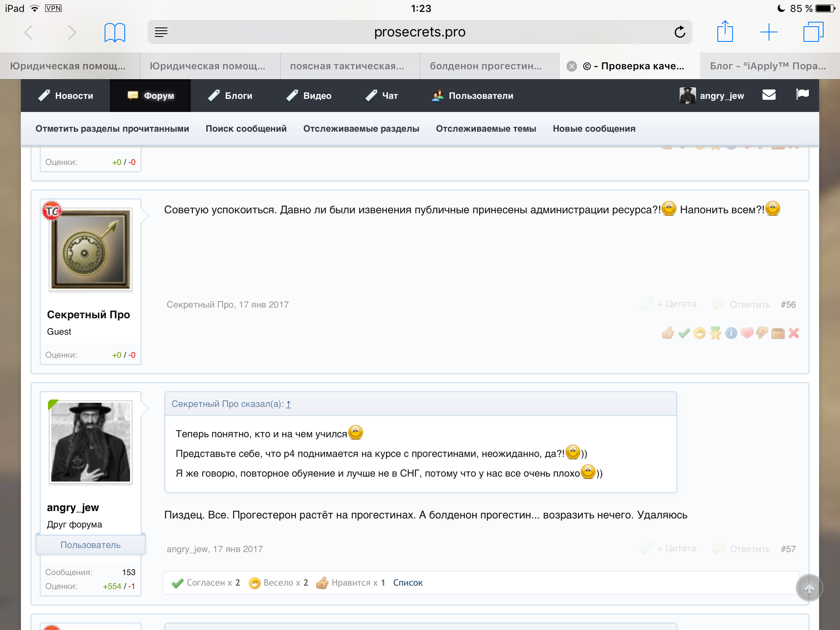
Task: Open the alerts flag icon
Action: pyautogui.click(x=802, y=94)
